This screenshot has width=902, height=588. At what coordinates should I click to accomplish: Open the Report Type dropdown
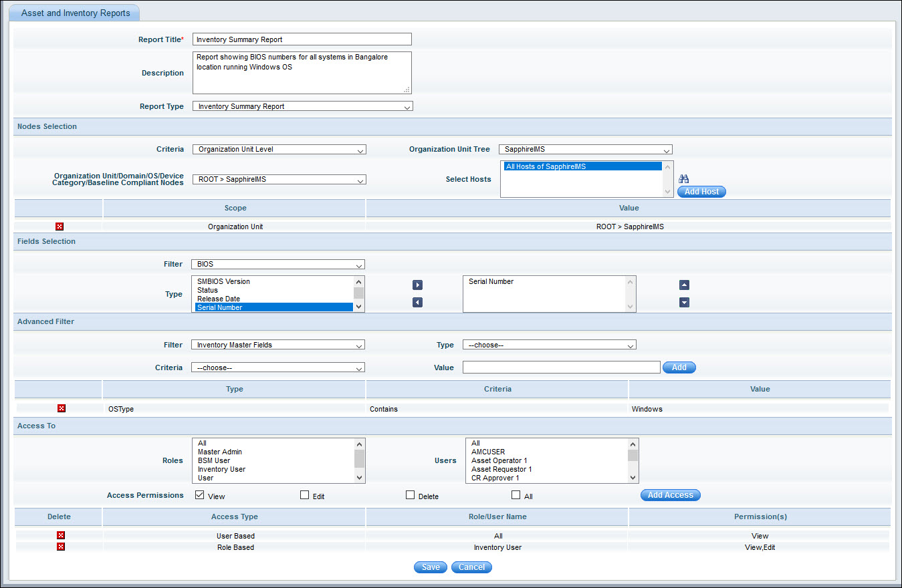coord(302,106)
